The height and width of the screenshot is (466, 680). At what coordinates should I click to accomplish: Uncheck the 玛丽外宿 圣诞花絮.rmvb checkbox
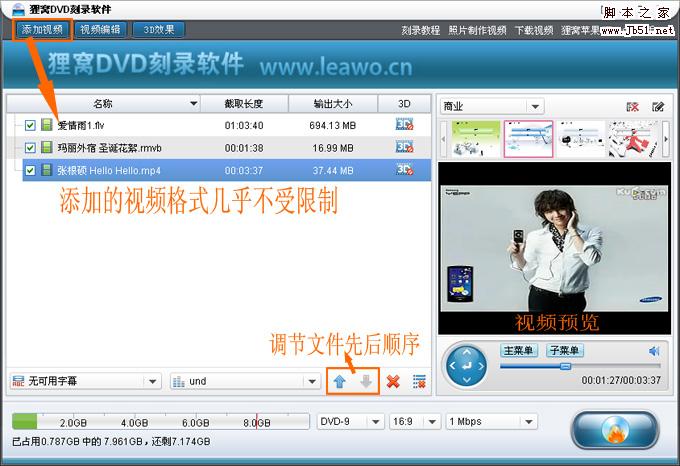[x=30, y=148]
